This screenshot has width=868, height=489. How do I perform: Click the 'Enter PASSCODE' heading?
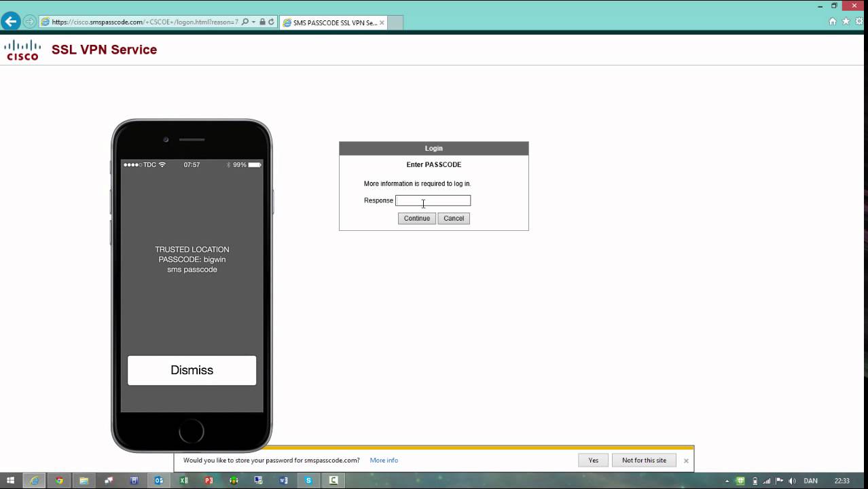(433, 164)
